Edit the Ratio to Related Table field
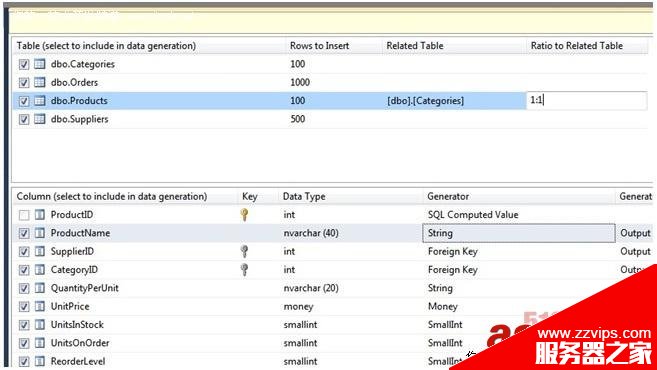 point(587,101)
